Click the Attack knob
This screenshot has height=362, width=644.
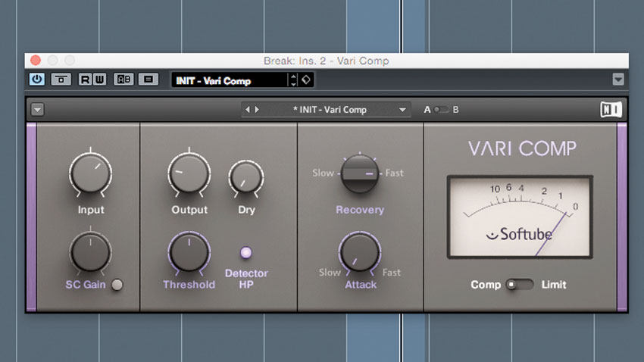[360, 252]
